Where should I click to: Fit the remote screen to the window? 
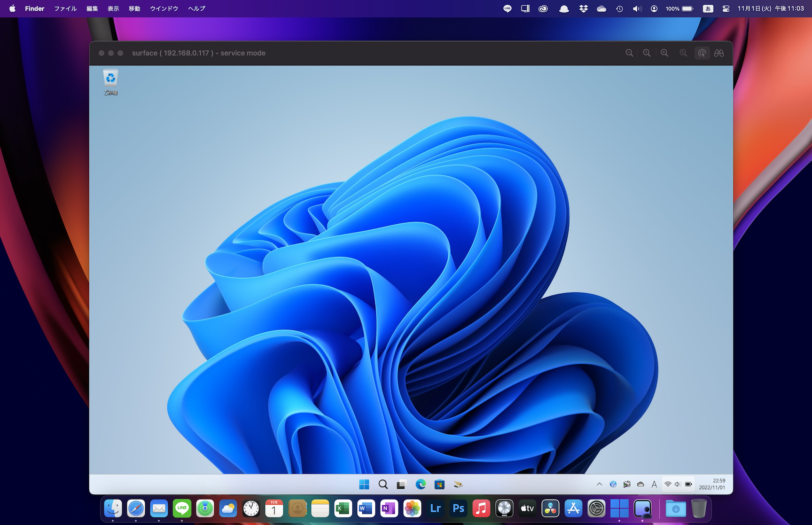coord(683,53)
